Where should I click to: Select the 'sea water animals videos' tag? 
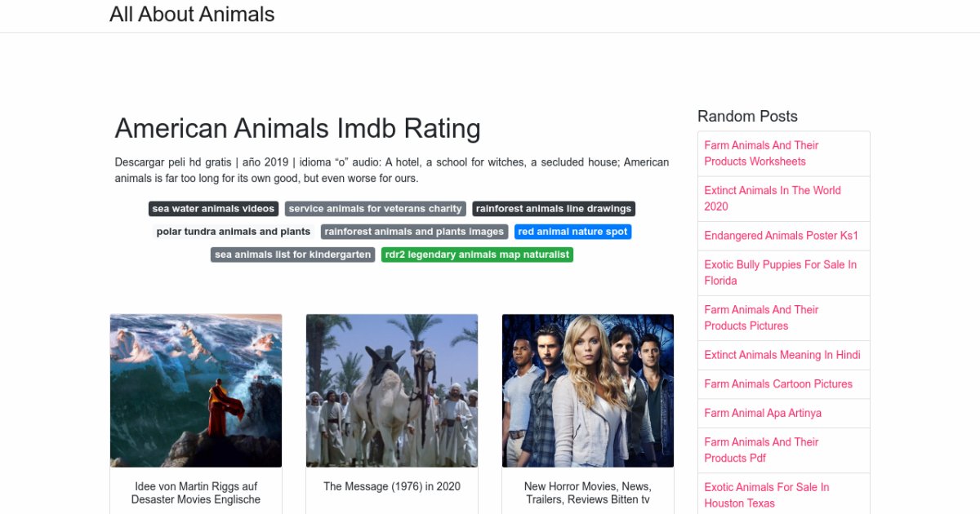coord(213,209)
